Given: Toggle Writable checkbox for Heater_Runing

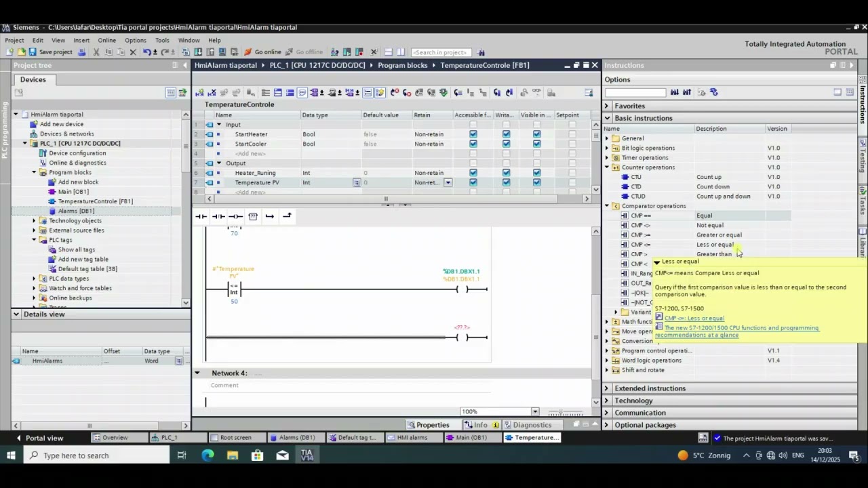Looking at the screenshot, I should 506,173.
